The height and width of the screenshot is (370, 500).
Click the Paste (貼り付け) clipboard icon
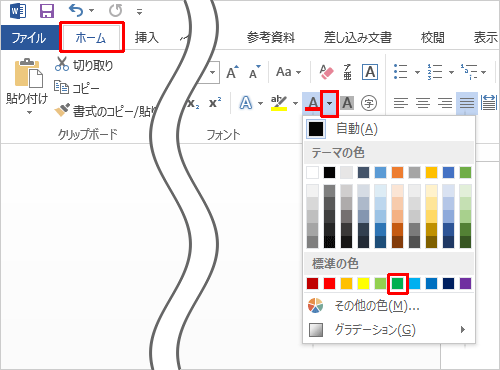28,73
